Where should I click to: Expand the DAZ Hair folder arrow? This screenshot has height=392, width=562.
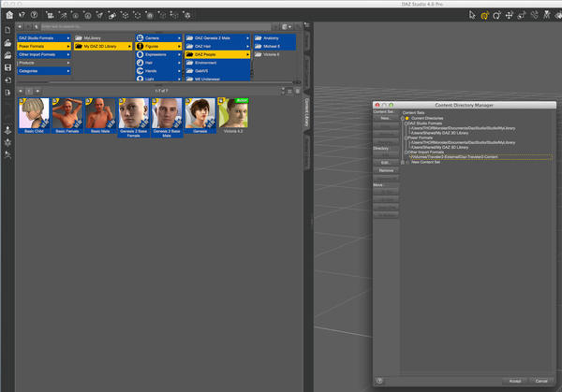coord(247,46)
